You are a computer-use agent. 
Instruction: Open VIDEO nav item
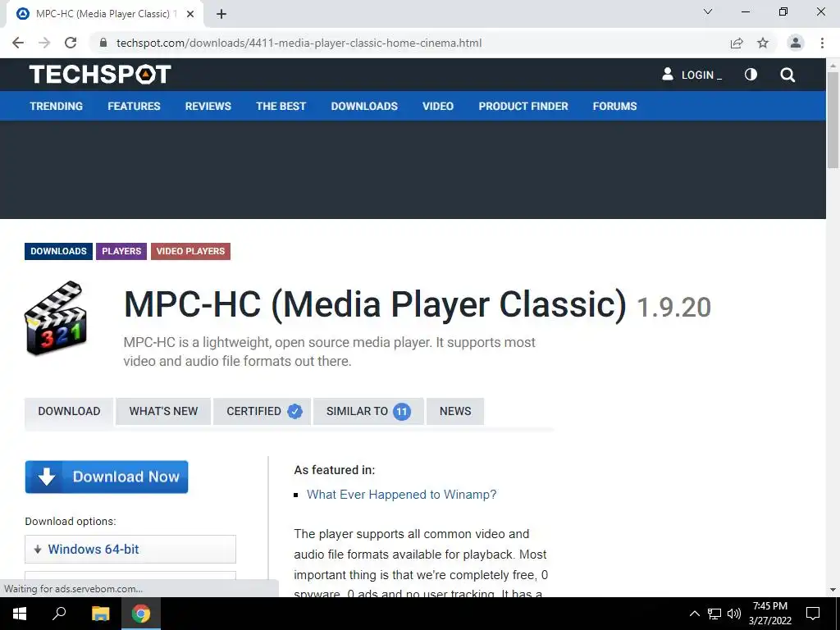tap(438, 106)
